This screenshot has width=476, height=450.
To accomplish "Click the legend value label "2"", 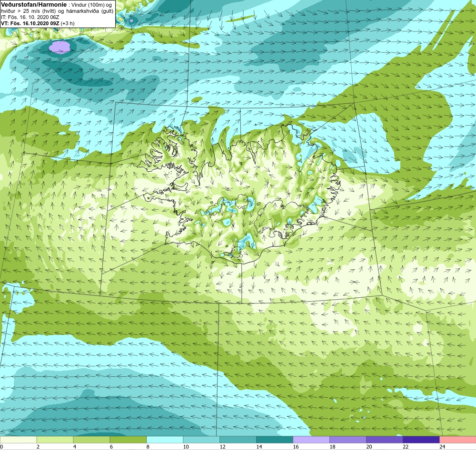I will 38,447.
